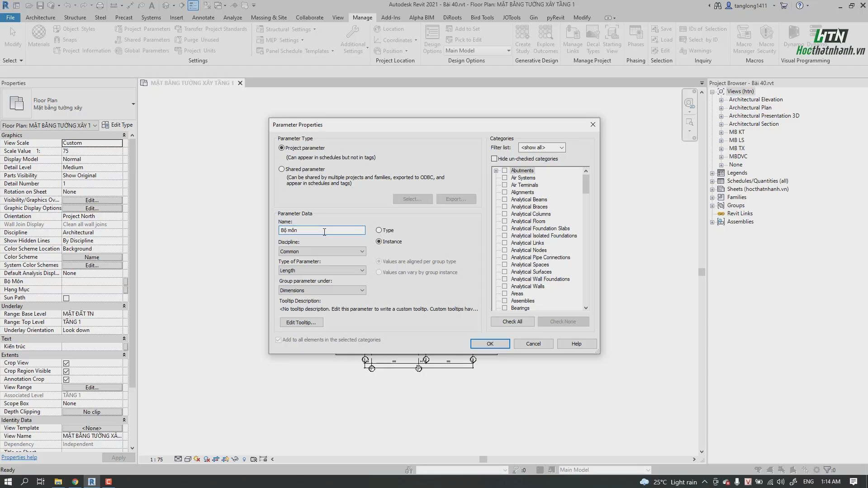
Task: Open Starting View tool
Action: pyautogui.click(x=612, y=40)
